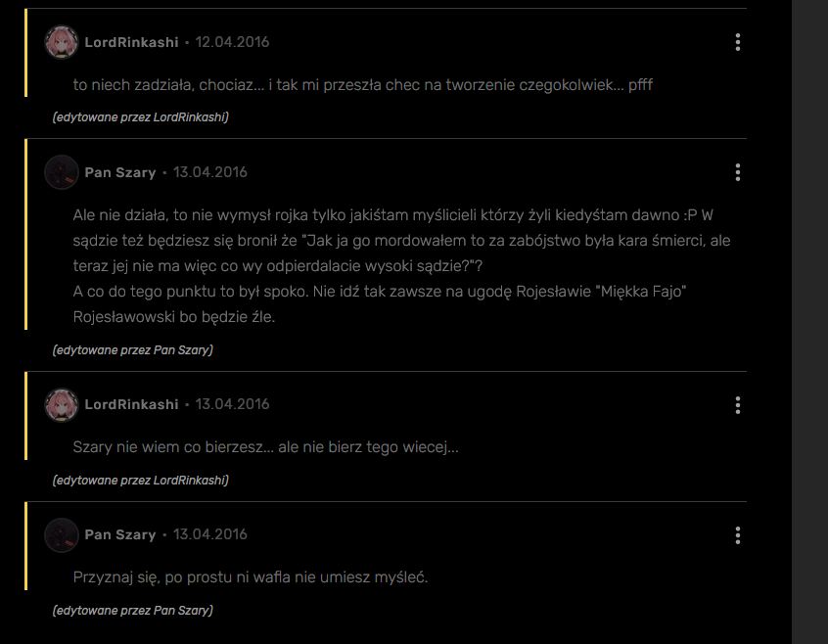828x644 pixels.
Task: Click edit note under "Ale nie działa" comment
Action: [132, 349]
